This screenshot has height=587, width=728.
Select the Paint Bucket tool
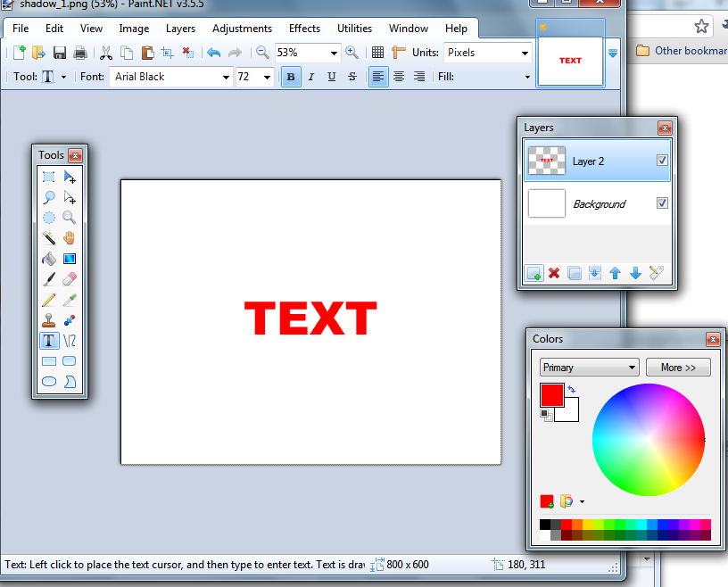(49, 259)
